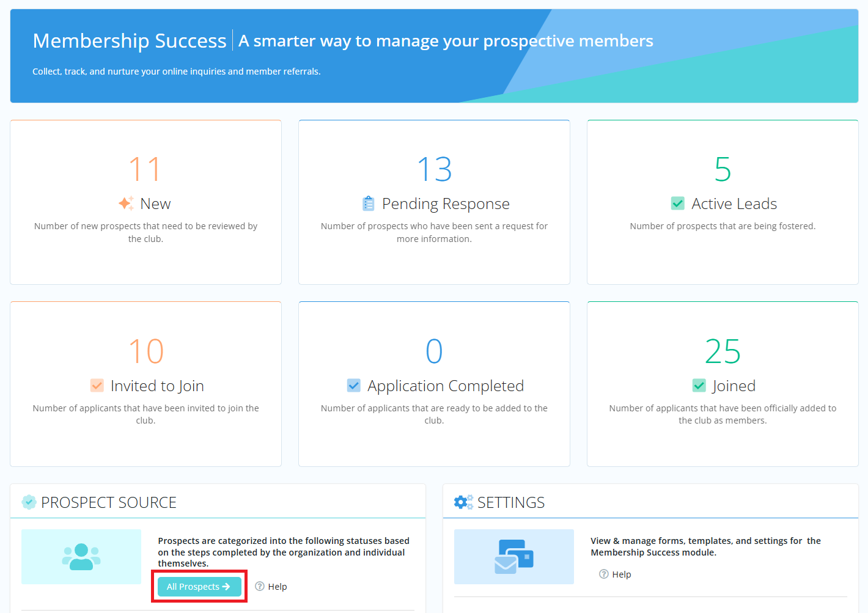Click the orange checkbox icon beside Invited to Join
The width and height of the screenshot is (868, 613).
point(97,385)
